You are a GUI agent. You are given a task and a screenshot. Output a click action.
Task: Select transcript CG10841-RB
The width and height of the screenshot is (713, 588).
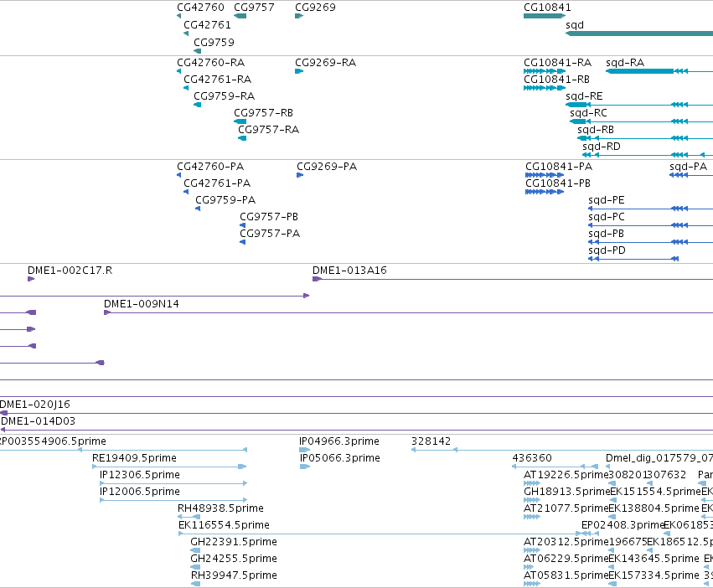point(556,79)
